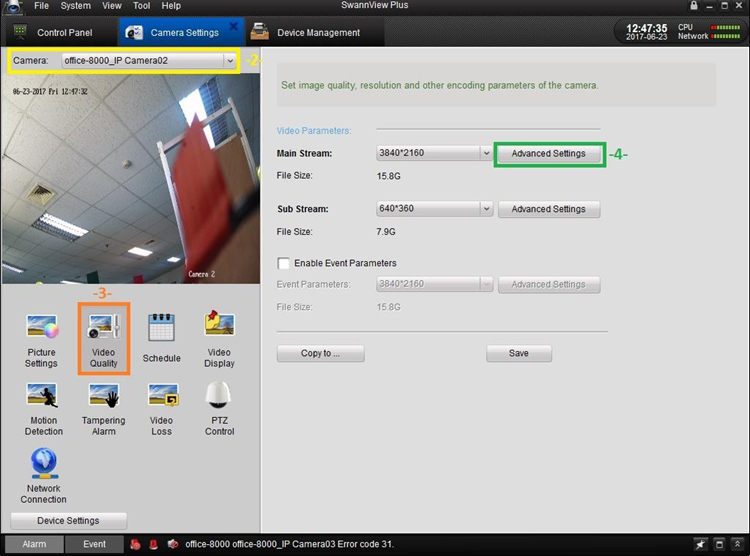Click the third alarm speaker icon in status bar
Screen dimensions: 750x556
[173, 544]
